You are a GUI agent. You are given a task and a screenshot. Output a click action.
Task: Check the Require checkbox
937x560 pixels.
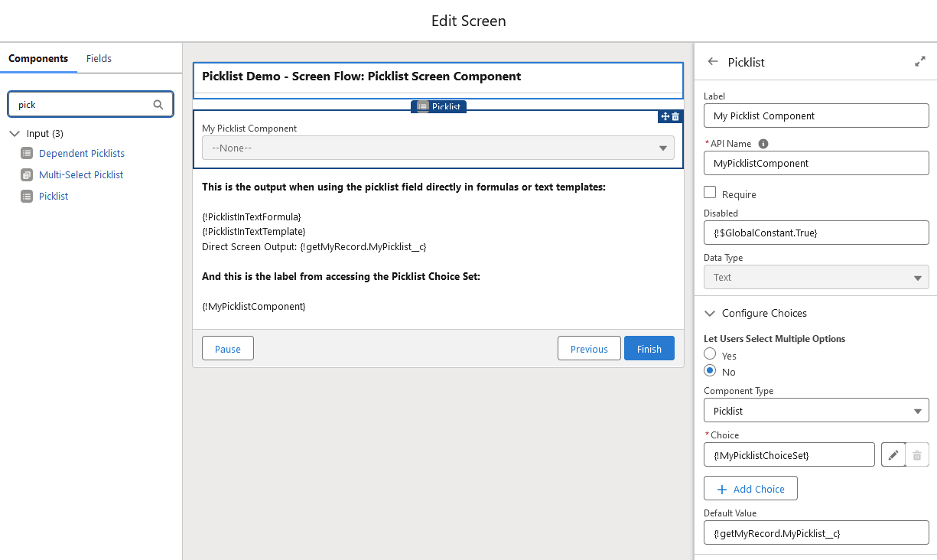710,193
